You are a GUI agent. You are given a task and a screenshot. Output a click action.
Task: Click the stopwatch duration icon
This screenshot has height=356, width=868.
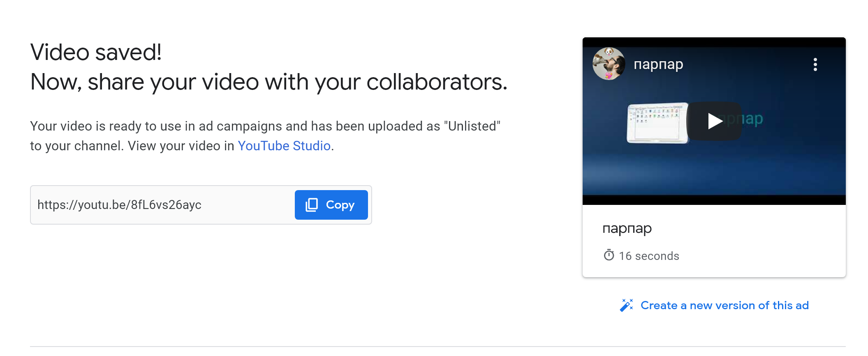pos(609,255)
